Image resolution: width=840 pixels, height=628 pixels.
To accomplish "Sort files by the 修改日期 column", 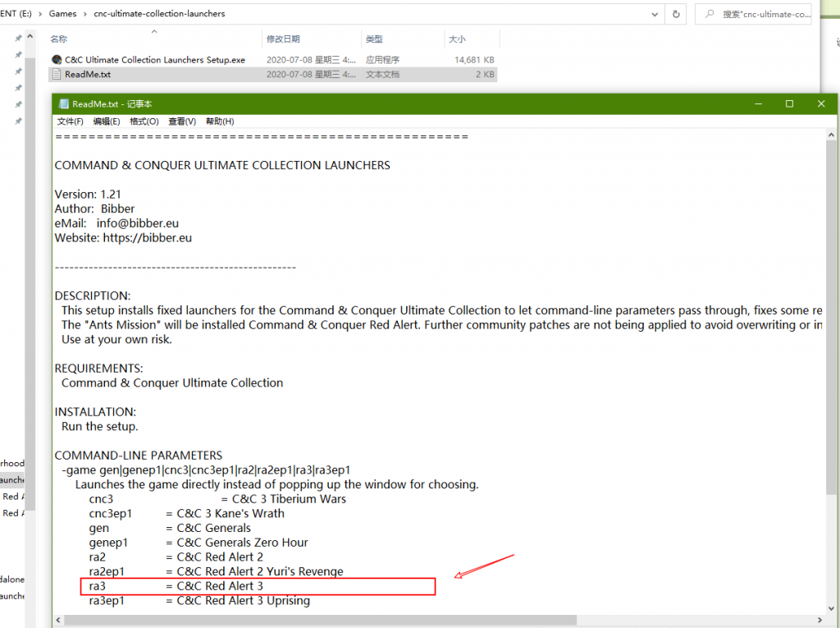I will [x=283, y=39].
